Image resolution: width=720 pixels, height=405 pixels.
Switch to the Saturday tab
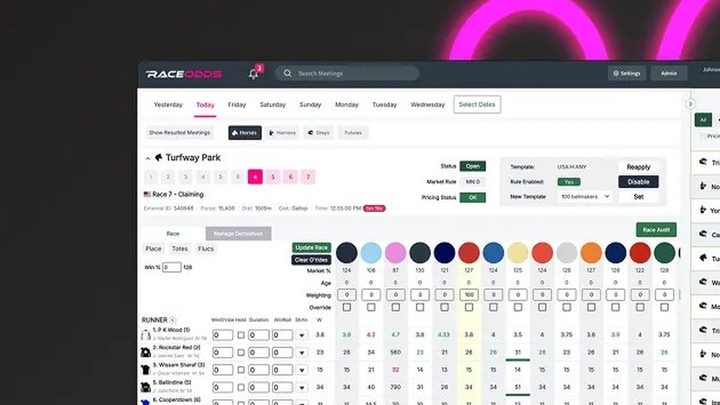[273, 105]
